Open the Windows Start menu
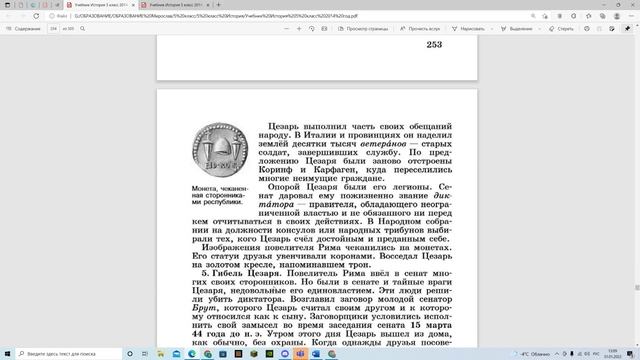The width and height of the screenshot is (640, 360). pyautogui.click(x=7, y=353)
